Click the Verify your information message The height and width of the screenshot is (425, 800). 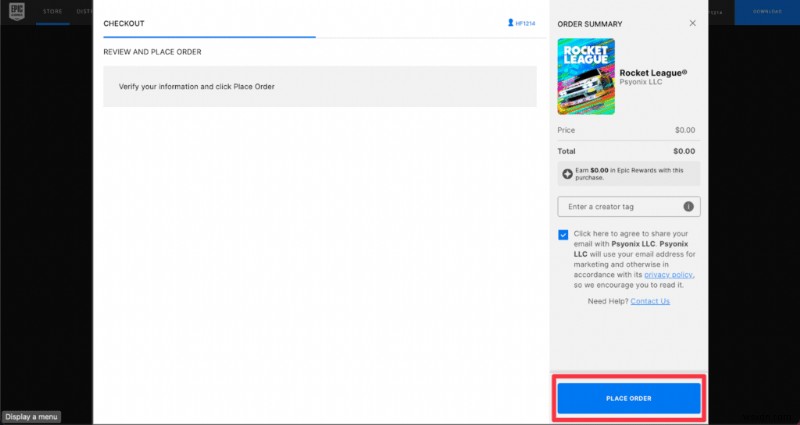click(196, 87)
